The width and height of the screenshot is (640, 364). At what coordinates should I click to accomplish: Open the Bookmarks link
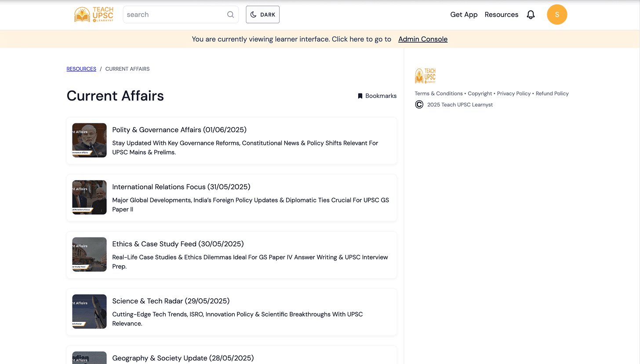[x=377, y=96]
